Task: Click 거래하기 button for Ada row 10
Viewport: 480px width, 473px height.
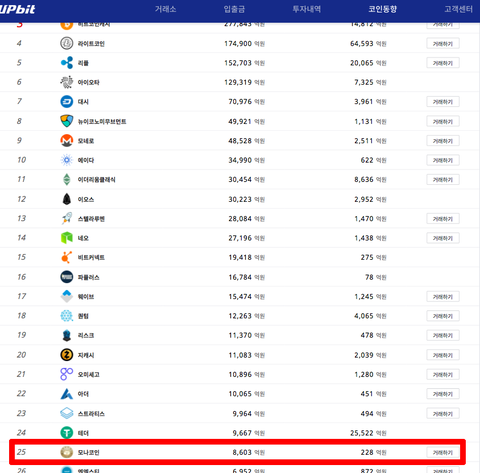Action: point(443,160)
